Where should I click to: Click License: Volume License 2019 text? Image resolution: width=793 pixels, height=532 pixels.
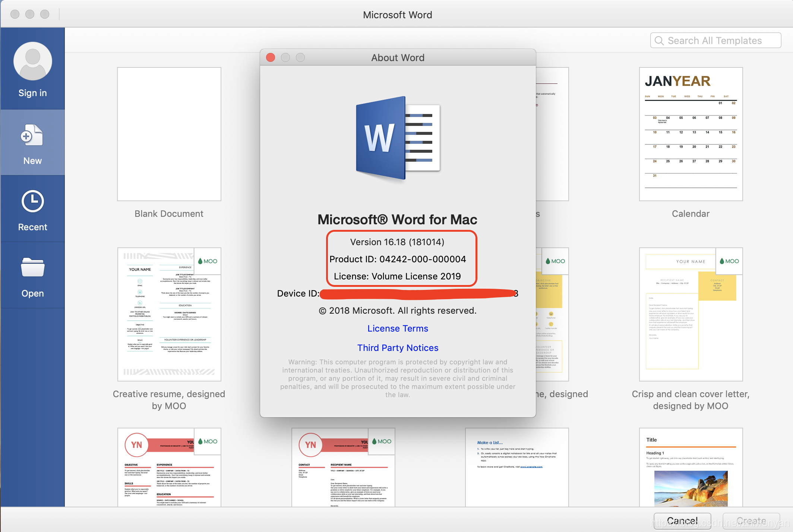(397, 276)
